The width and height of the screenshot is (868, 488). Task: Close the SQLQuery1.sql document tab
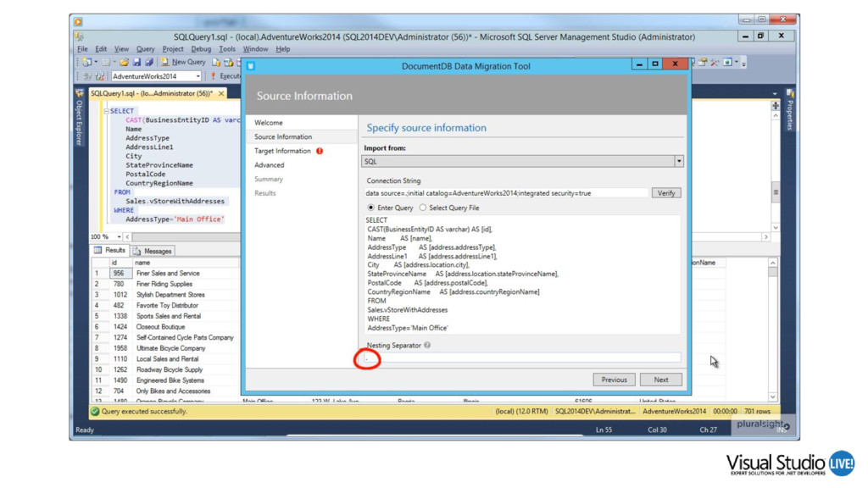221,93
